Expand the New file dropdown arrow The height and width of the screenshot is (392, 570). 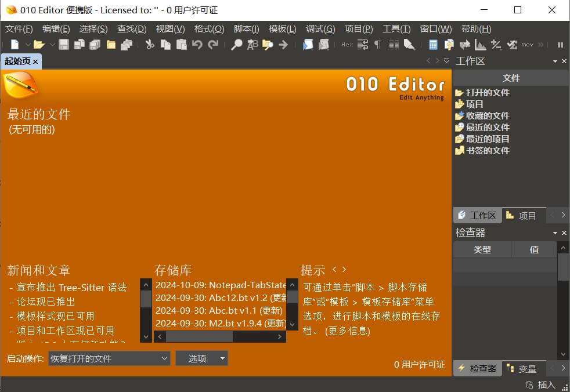[28, 45]
